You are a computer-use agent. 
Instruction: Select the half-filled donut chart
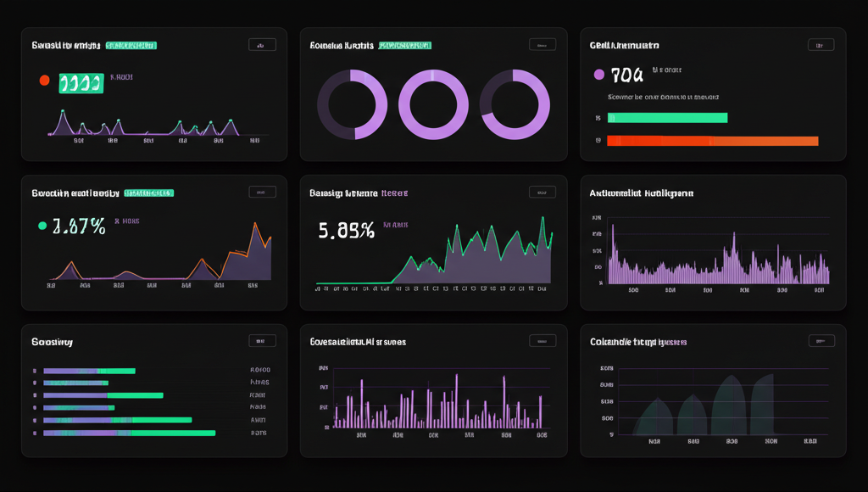pos(352,104)
